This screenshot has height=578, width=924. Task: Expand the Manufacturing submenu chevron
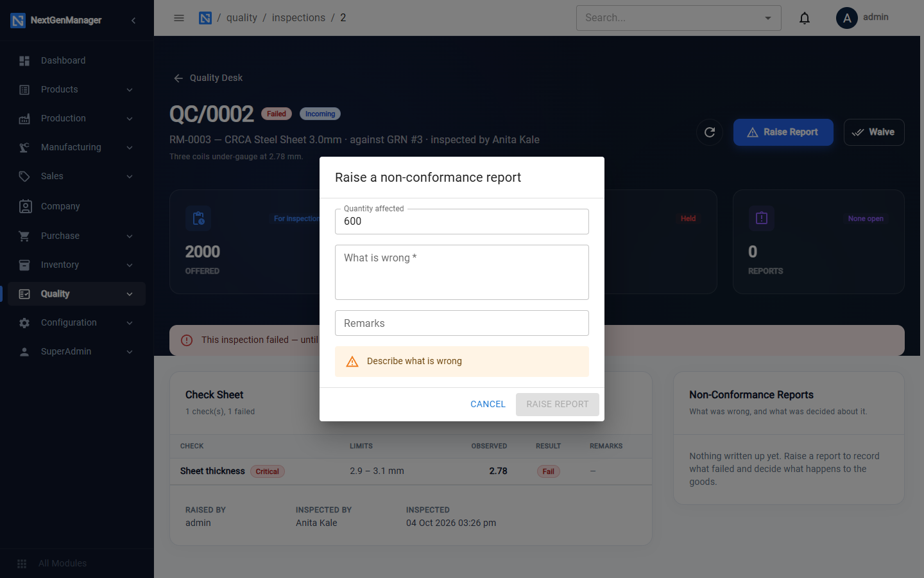point(130,148)
